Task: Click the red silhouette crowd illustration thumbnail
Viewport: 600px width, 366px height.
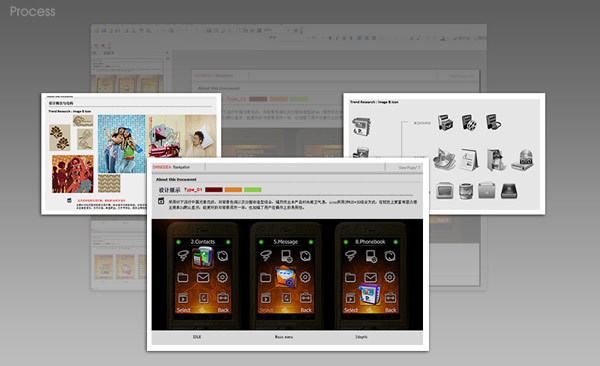Action: [x=73, y=174]
